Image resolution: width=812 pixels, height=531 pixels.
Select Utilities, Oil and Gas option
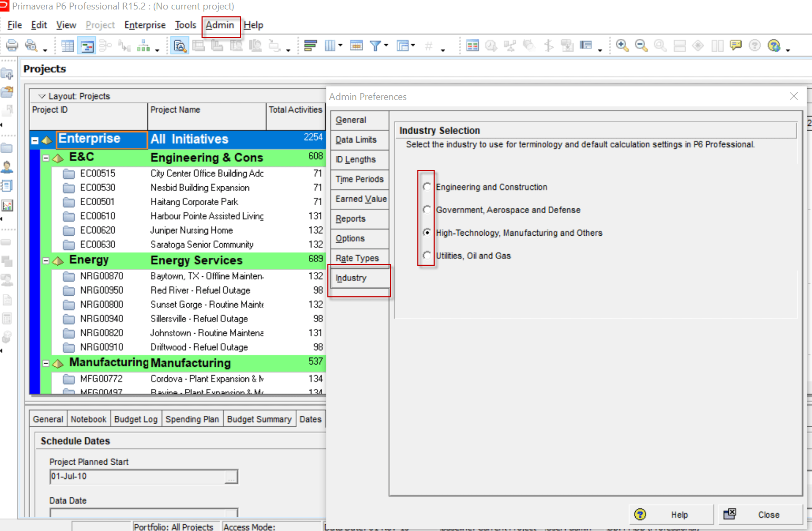427,255
